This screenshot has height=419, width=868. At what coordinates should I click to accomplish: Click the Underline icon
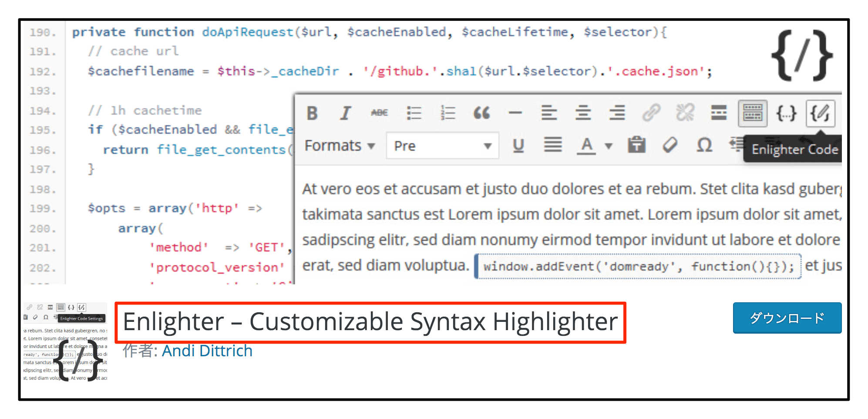(x=518, y=145)
